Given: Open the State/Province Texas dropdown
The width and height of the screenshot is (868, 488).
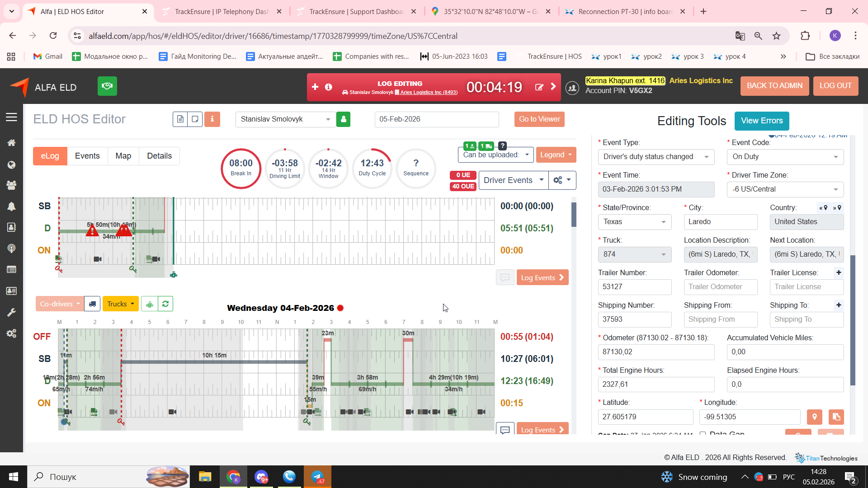Looking at the screenshot, I should pyautogui.click(x=634, y=222).
